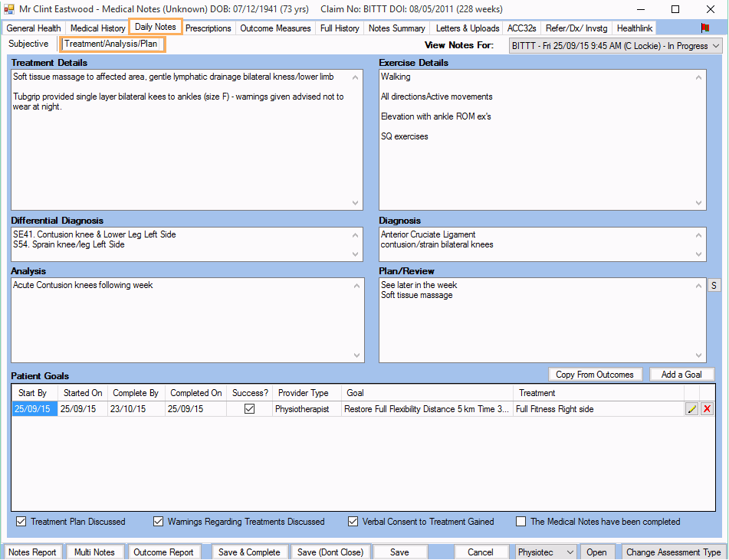Screen dimensions: 729x560
Task: Check The Medical Notes have been completed
Action: click(x=521, y=522)
